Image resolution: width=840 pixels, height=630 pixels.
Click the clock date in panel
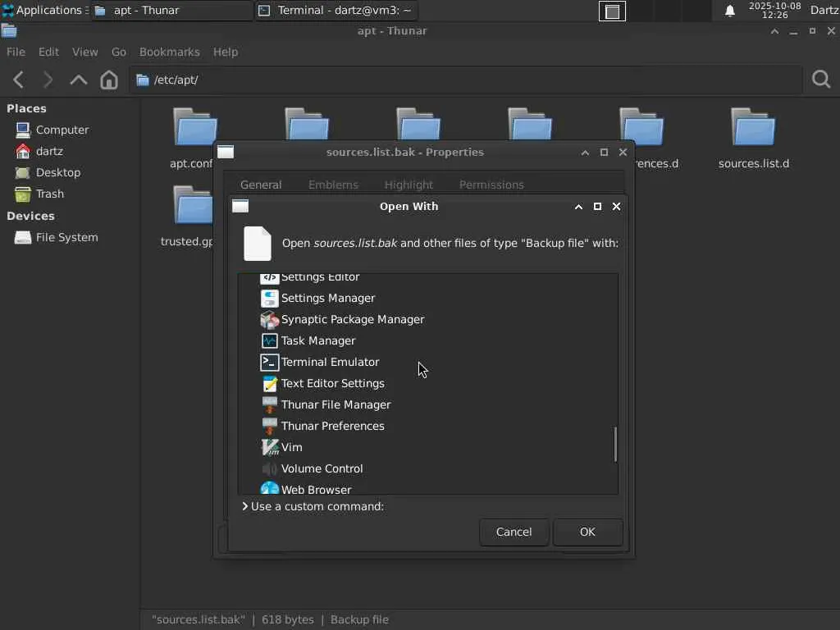(774, 10)
